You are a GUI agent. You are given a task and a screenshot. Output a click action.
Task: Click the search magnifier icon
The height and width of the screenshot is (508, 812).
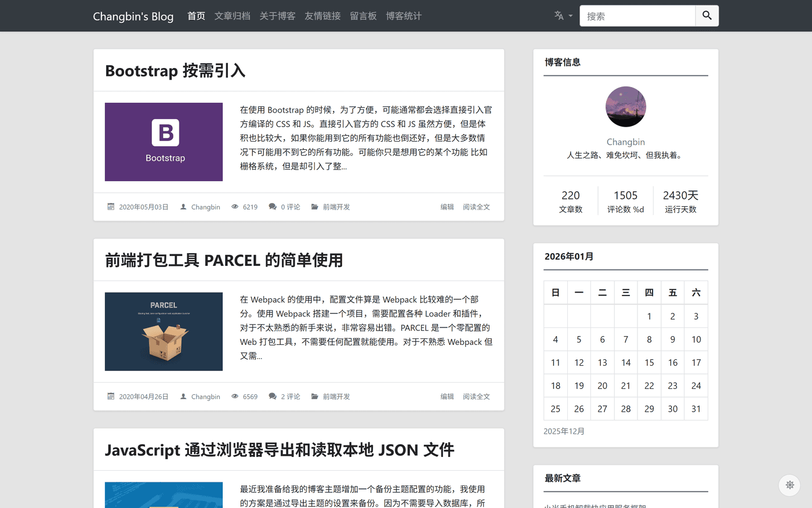click(x=706, y=16)
